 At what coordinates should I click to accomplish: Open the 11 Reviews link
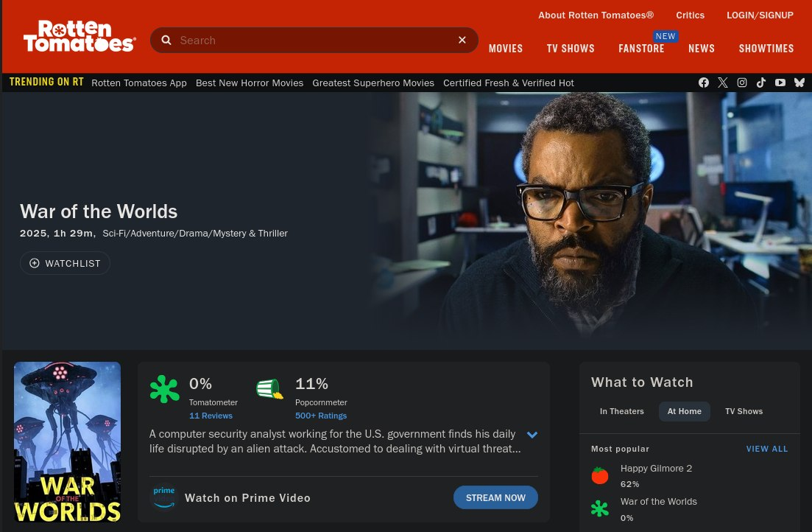click(x=211, y=416)
